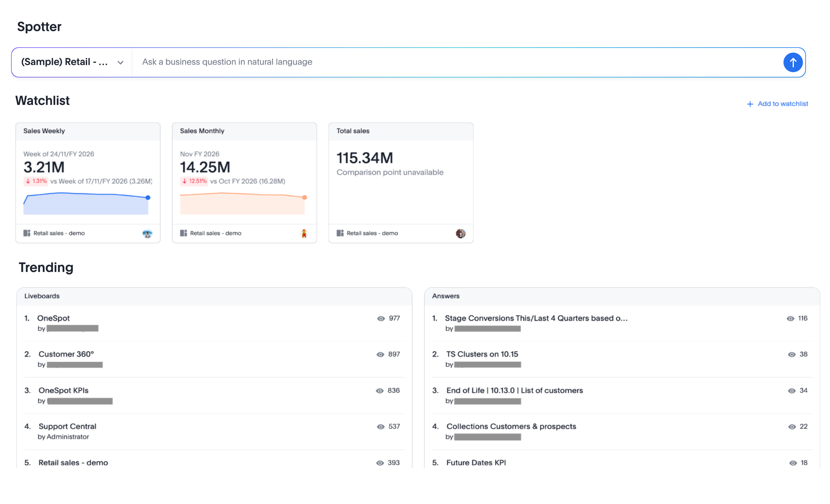The height and width of the screenshot is (504, 830).
Task: Submit question with the blue arrow button
Action: [x=793, y=62]
